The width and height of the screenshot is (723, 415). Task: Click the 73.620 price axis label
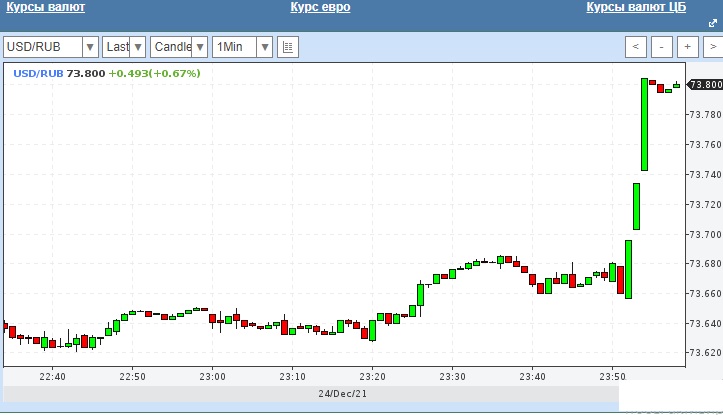pos(705,353)
